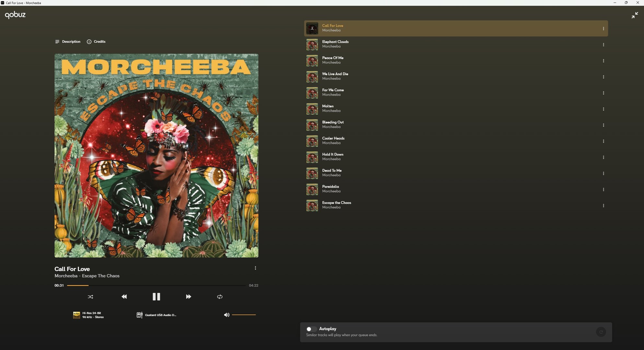Skip to the next track
The height and width of the screenshot is (350, 644).
(188, 297)
